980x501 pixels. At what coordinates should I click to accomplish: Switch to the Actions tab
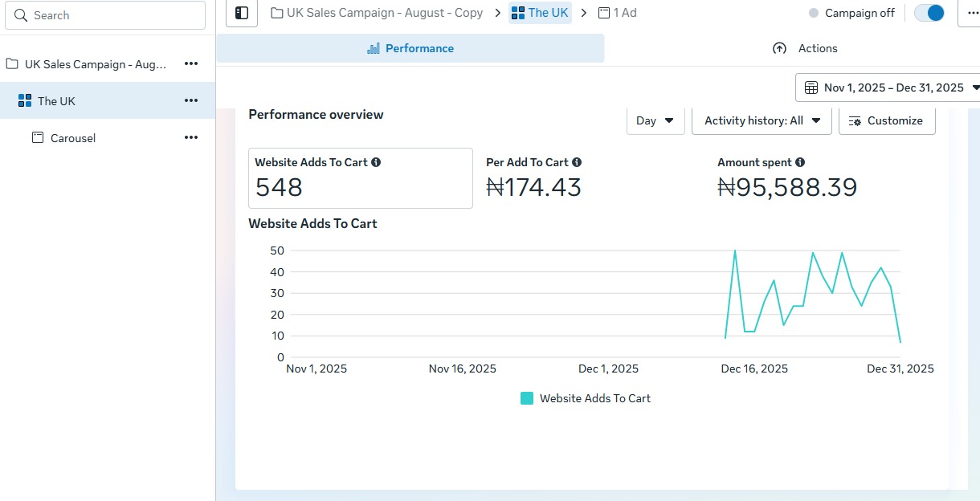(805, 48)
